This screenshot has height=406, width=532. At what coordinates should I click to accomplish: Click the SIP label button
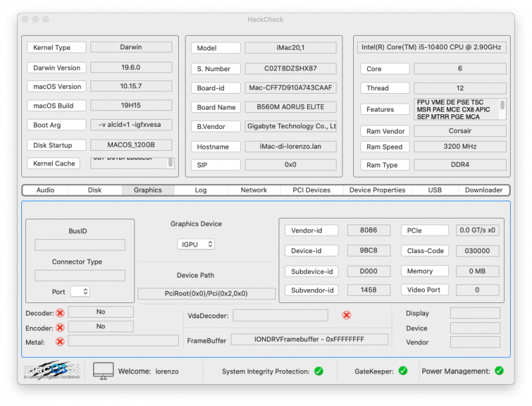tap(215, 165)
